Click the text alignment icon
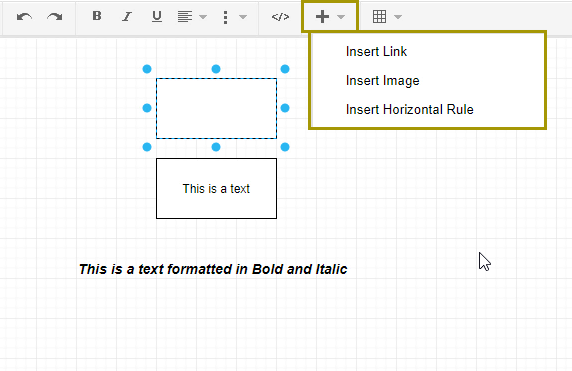 click(185, 17)
